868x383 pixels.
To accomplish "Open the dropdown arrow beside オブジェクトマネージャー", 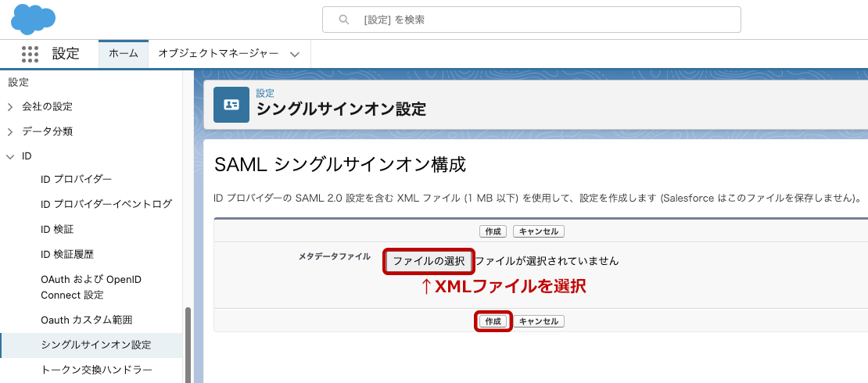I will (295, 55).
